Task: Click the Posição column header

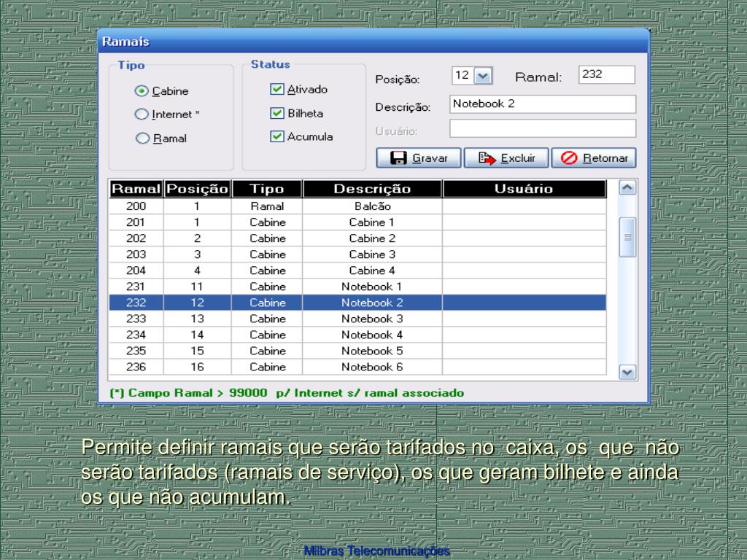Action: tap(197, 189)
